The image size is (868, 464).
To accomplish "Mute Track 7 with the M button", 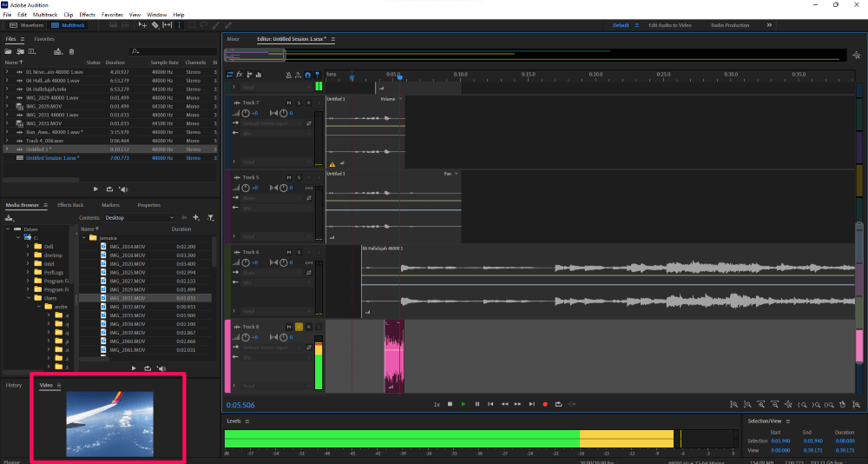I will tap(288, 103).
